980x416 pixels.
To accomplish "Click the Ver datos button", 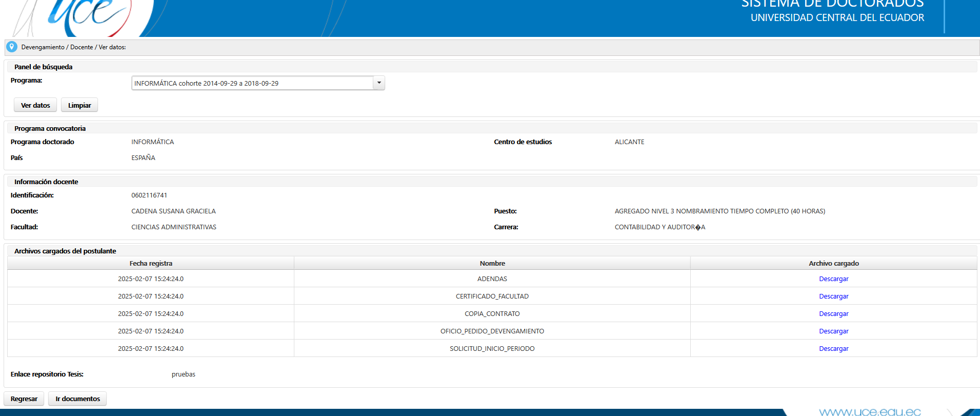I will point(35,105).
